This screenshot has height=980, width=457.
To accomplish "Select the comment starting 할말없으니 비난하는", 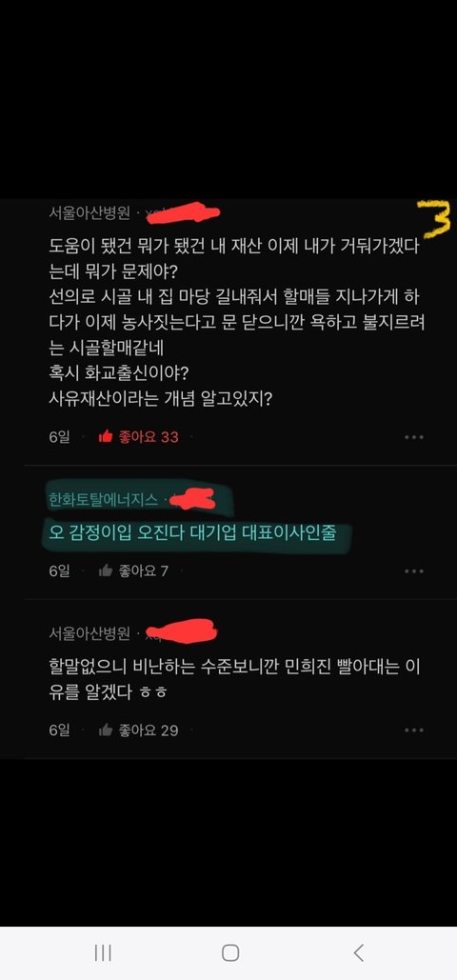I will [234, 680].
